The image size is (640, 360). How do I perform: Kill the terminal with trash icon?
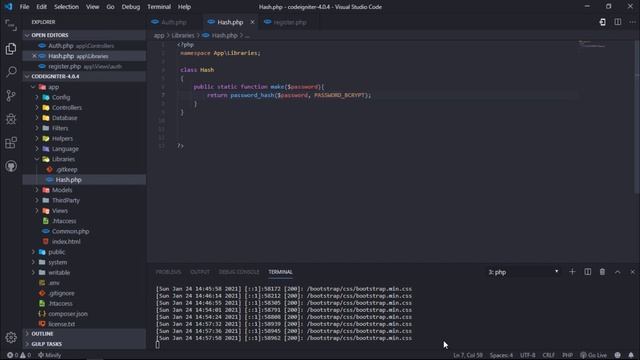pos(602,272)
